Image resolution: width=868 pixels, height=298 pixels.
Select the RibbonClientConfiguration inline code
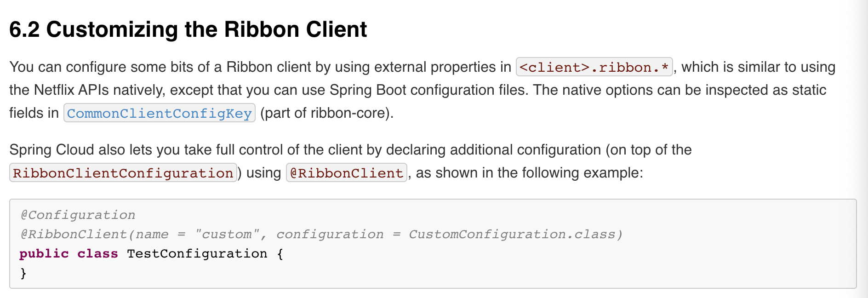123,173
